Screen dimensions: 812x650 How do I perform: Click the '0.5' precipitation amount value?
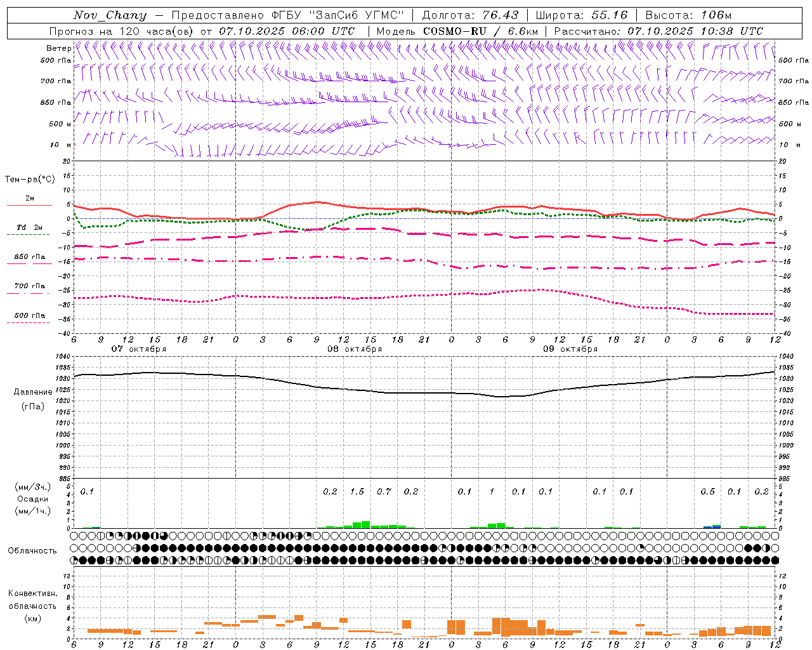click(x=707, y=491)
